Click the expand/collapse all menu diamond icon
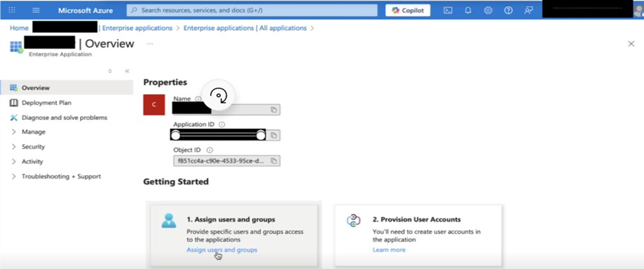644x269 pixels. pyautogui.click(x=110, y=71)
